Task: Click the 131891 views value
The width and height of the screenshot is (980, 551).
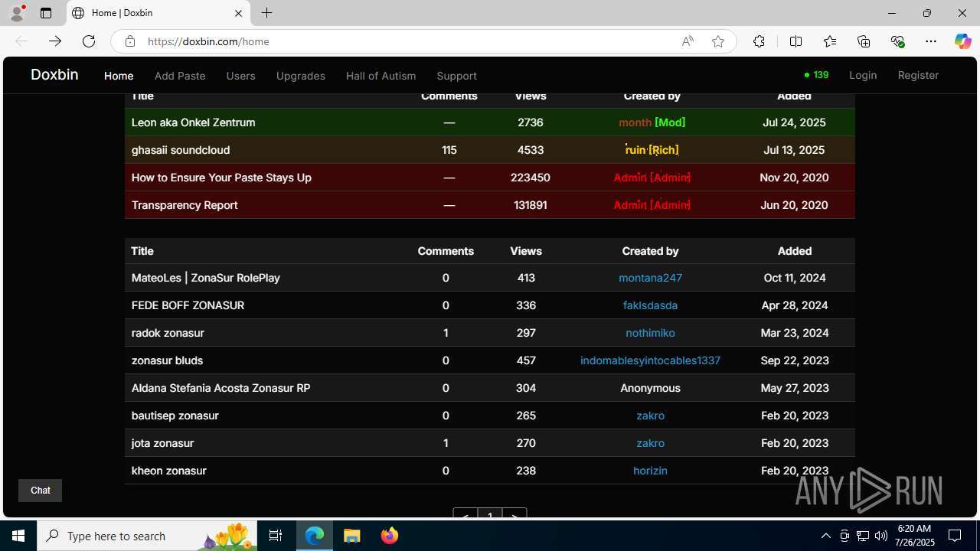Action: coord(531,205)
